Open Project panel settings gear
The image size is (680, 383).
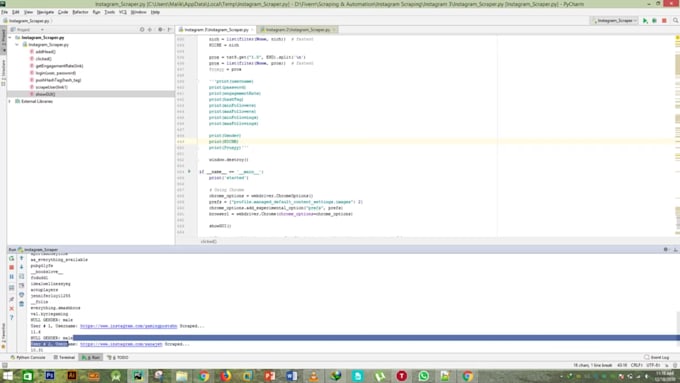pos(160,29)
